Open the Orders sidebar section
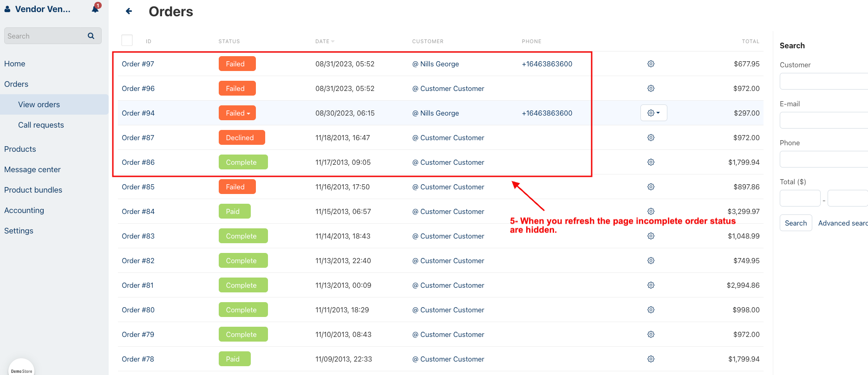Screen dimensions: 868x375 point(16,84)
